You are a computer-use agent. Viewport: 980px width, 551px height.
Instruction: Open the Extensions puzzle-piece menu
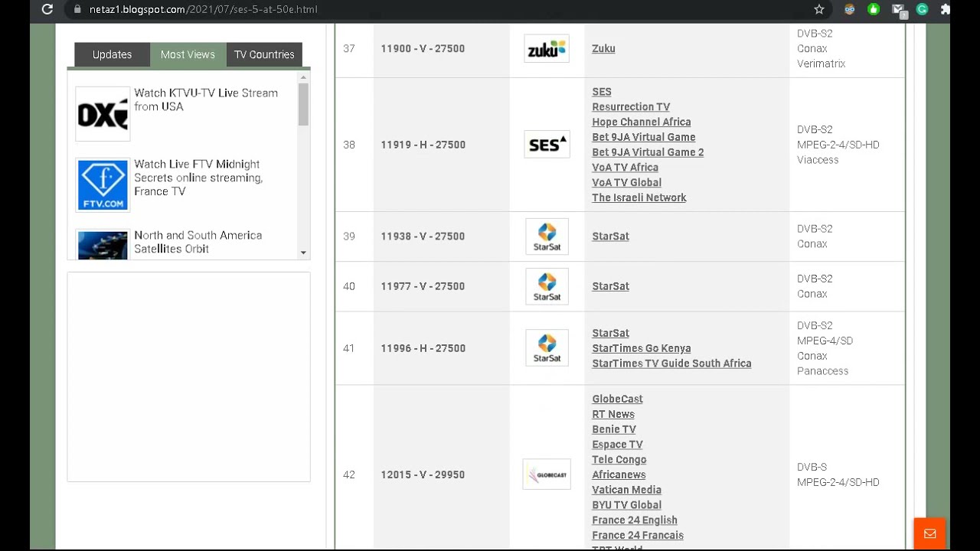[x=946, y=9]
